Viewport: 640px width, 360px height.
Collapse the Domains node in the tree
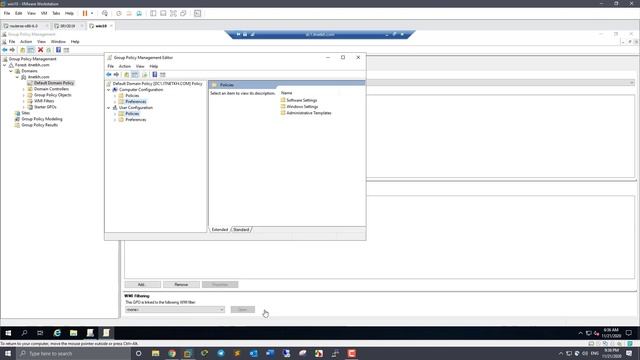point(11,71)
